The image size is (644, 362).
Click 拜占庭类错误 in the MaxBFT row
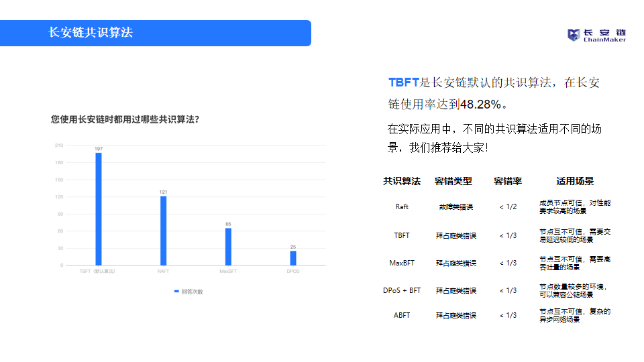click(456, 263)
